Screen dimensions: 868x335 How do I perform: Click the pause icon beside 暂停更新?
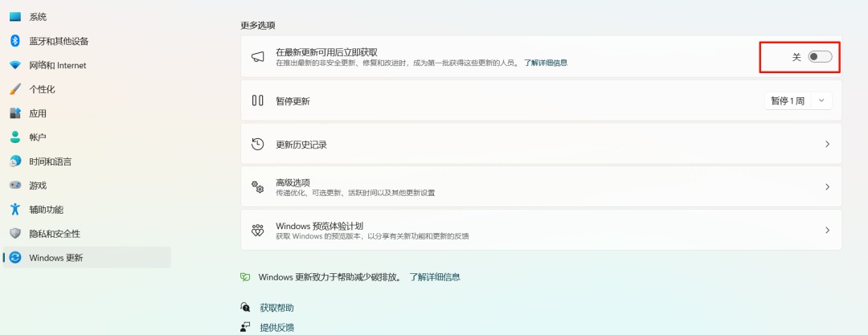click(x=257, y=100)
